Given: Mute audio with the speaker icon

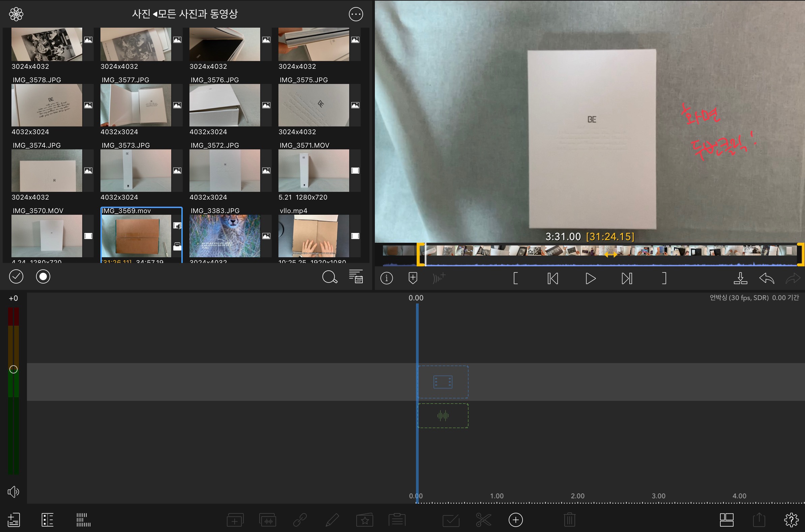Looking at the screenshot, I should tap(13, 492).
